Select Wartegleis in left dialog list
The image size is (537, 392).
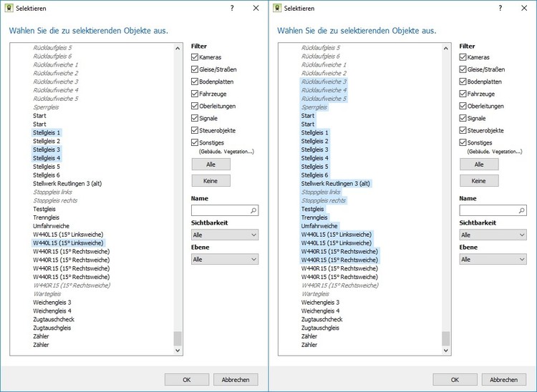click(x=47, y=294)
